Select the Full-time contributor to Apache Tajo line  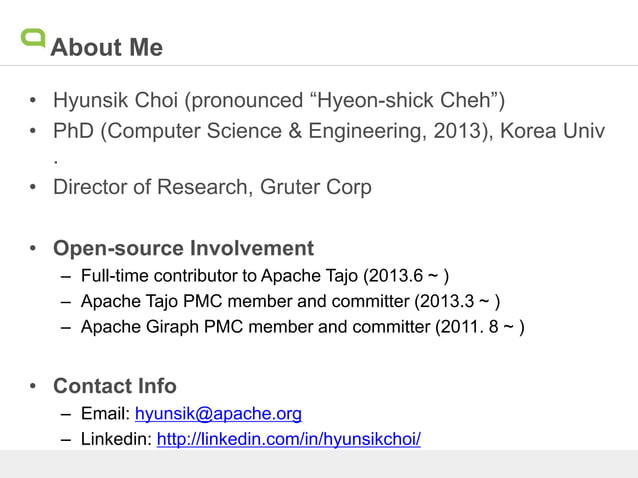click(264, 276)
